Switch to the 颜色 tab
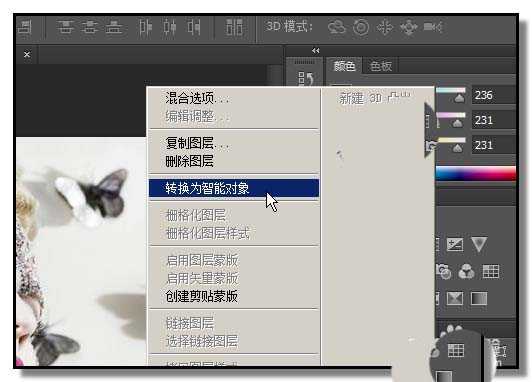The image size is (532, 382). click(344, 66)
